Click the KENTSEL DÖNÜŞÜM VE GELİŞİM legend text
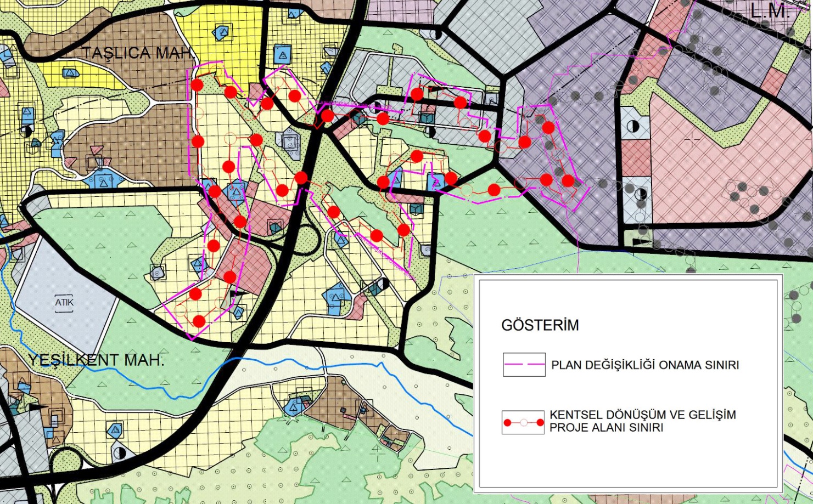 [643, 421]
